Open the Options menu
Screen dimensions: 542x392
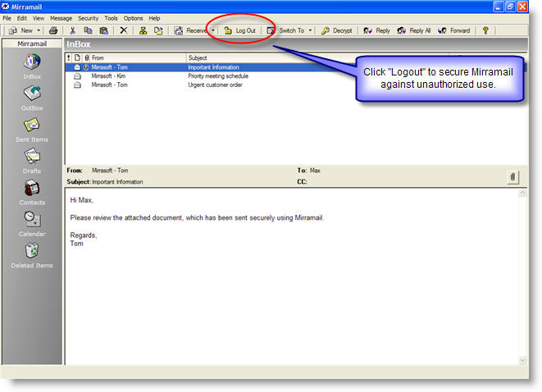click(x=133, y=18)
